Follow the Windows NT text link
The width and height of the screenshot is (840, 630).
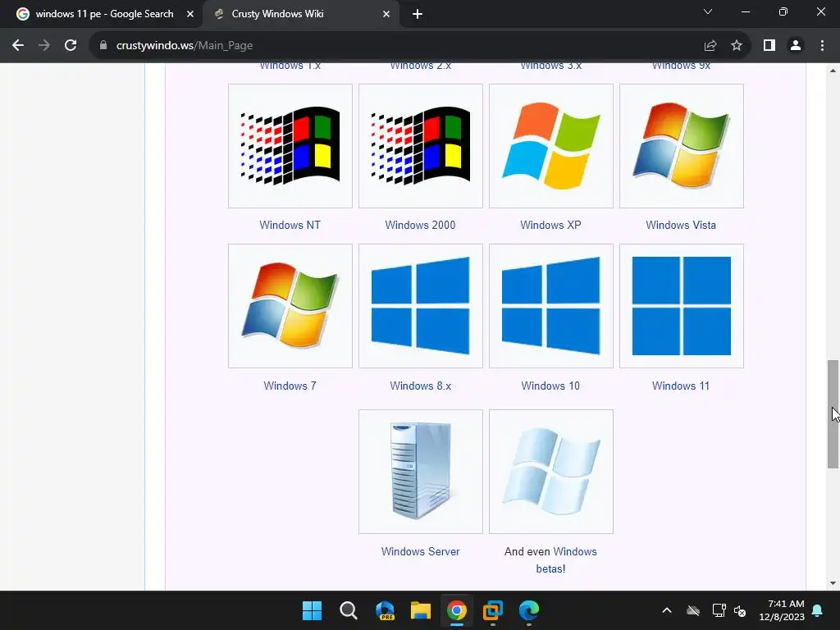(x=290, y=225)
